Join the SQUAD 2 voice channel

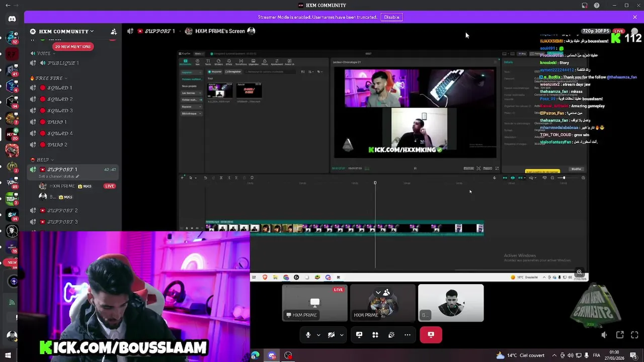tap(73, 99)
